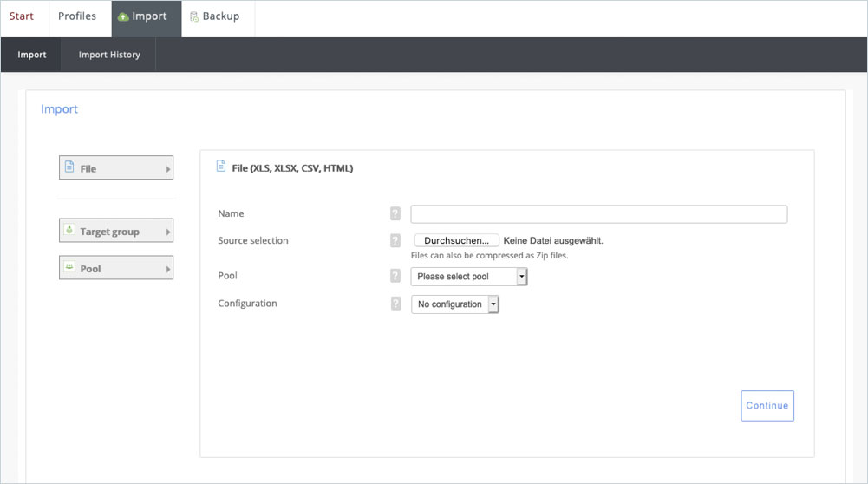This screenshot has height=484, width=868.
Task: Click the Target group sidebar button icon
Action: (69, 231)
